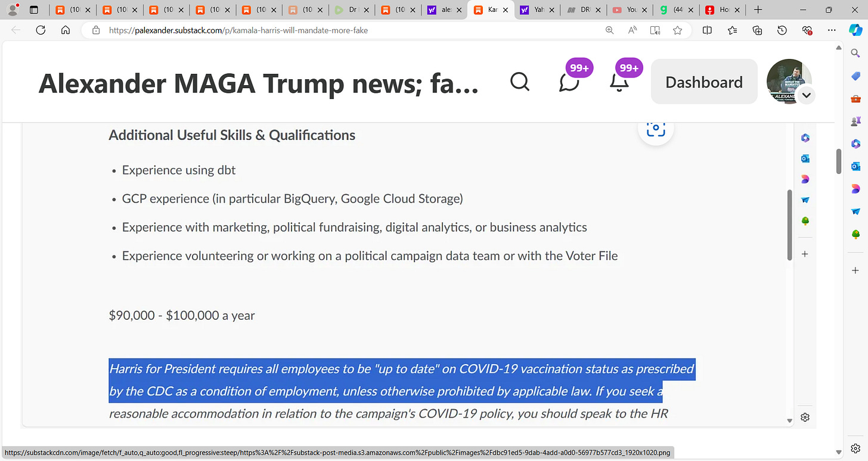
Task: Open the Favorites list toolbar icon
Action: (732, 30)
